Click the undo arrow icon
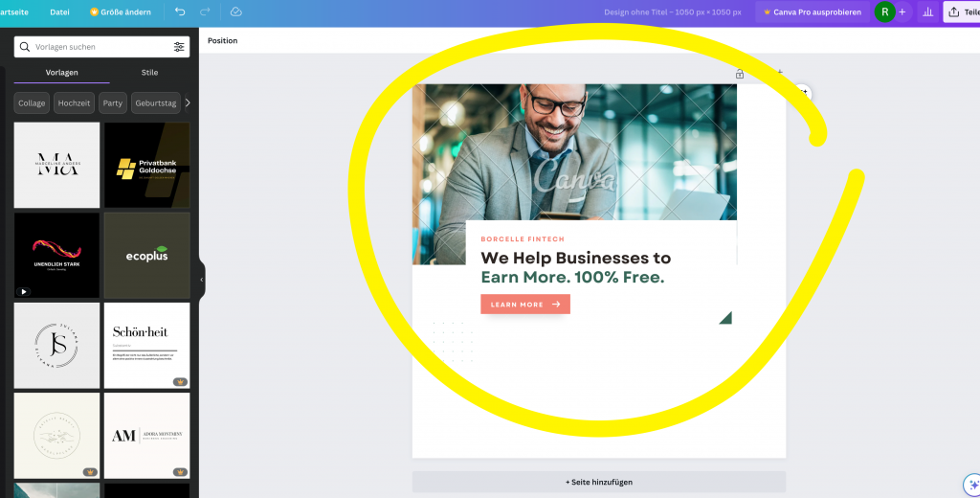980x498 pixels. click(x=180, y=11)
